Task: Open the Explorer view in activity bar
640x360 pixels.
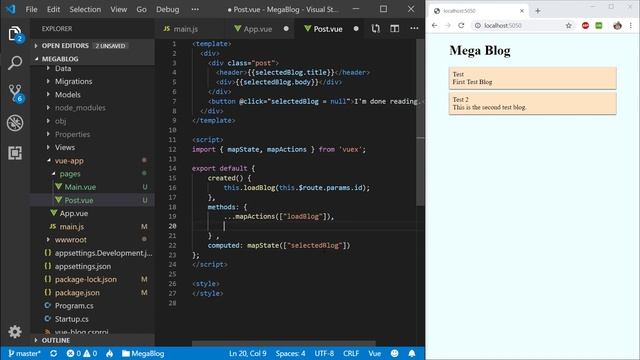Action: coord(15,33)
